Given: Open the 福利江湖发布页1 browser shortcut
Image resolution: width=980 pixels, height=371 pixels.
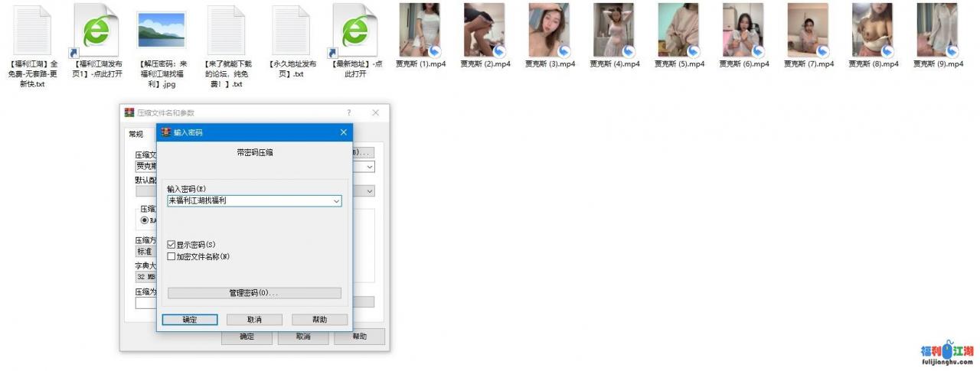Looking at the screenshot, I should point(96,31).
